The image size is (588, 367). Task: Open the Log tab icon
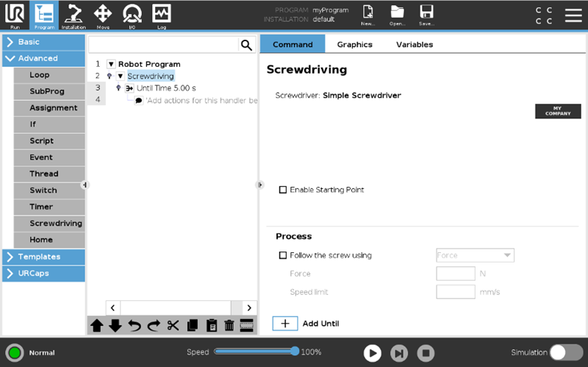162,14
